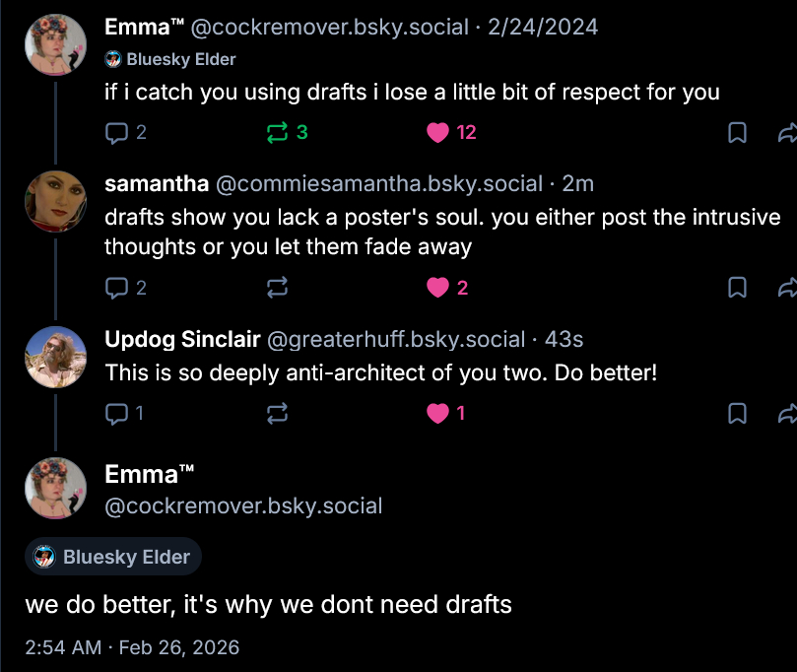Open @greaterhuff.bsky.social handle link
The width and height of the screenshot is (797, 672).
(x=395, y=340)
